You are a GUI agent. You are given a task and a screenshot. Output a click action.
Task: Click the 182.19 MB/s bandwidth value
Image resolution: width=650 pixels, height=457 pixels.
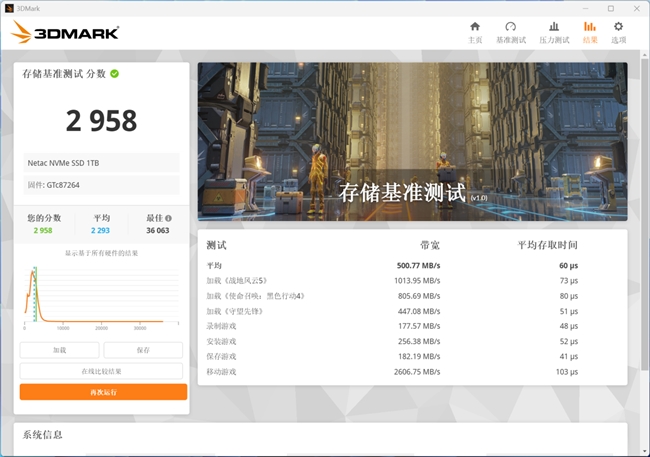419,356
